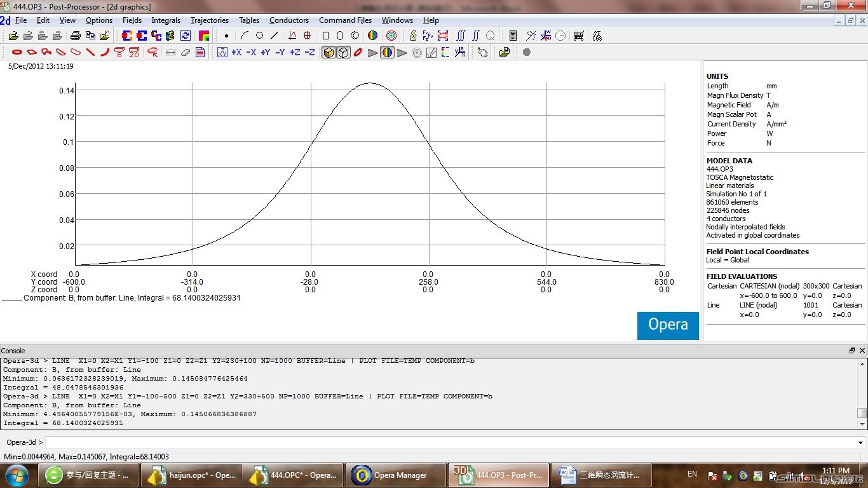Close the Console panel

862,351
